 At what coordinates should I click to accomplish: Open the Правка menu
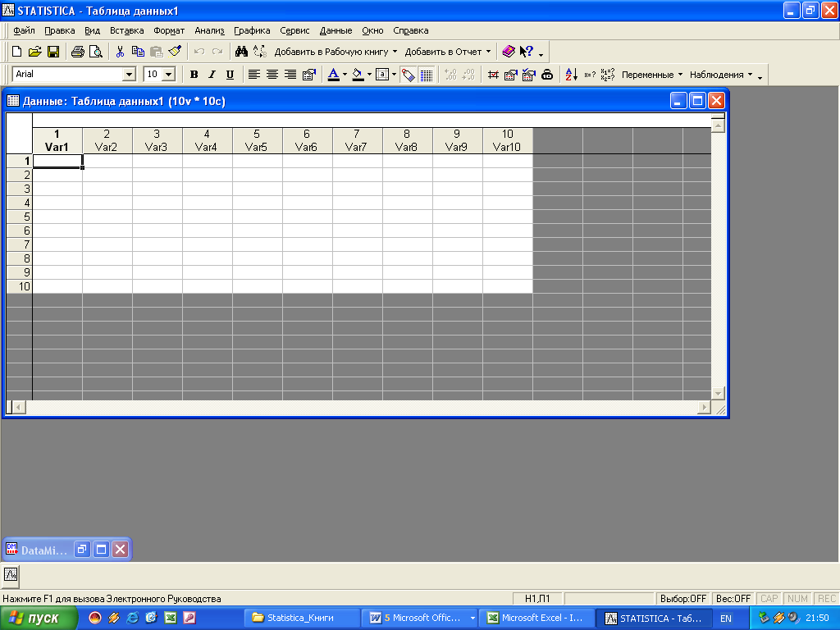(59, 30)
